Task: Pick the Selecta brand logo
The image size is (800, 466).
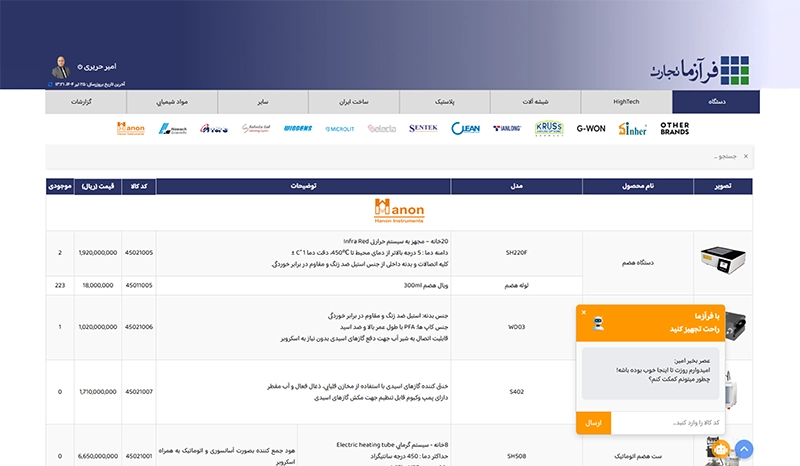Action: 382,129
